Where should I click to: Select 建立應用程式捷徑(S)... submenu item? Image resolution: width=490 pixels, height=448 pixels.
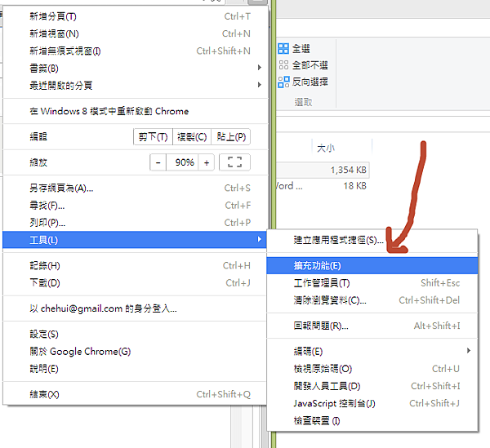pos(372,240)
